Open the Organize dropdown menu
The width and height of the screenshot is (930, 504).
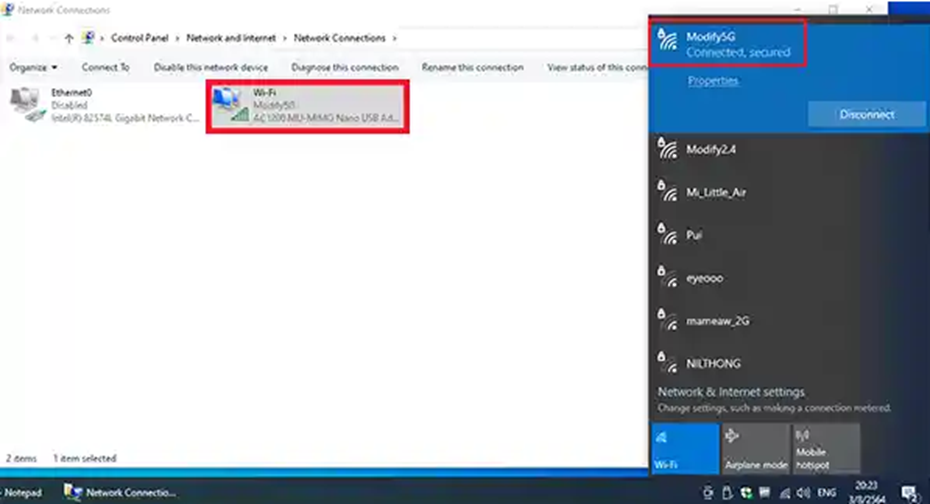(x=33, y=68)
